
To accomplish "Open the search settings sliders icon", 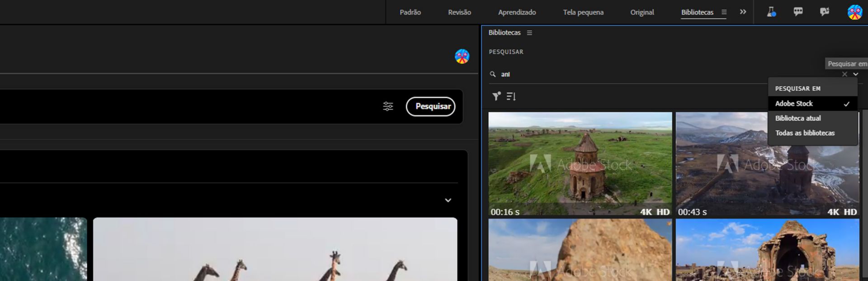I will [388, 106].
